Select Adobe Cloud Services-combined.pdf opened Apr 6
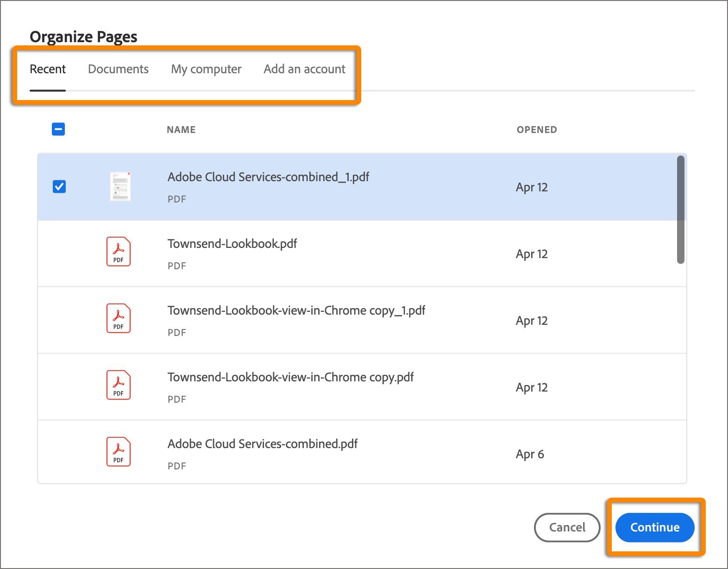The height and width of the screenshot is (569, 728). pyautogui.click(x=263, y=444)
